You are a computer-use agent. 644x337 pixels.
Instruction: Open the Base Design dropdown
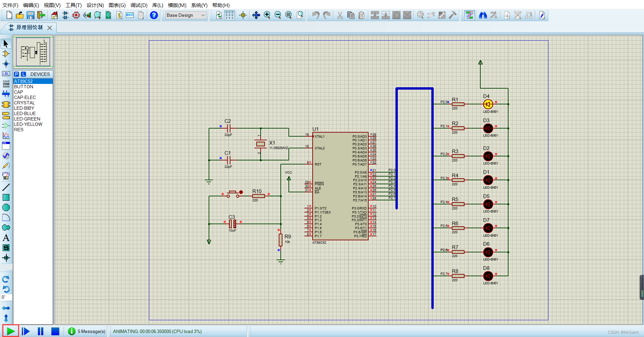point(186,15)
